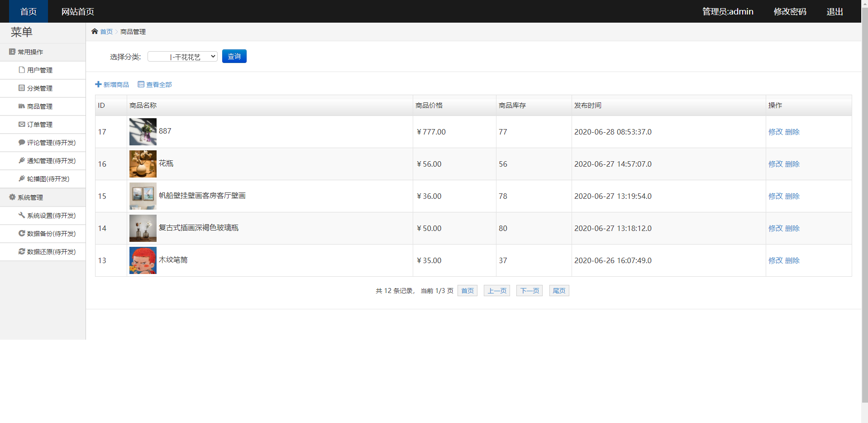Switch to the 网站首页 tab
The height and width of the screenshot is (423, 868).
(77, 11)
